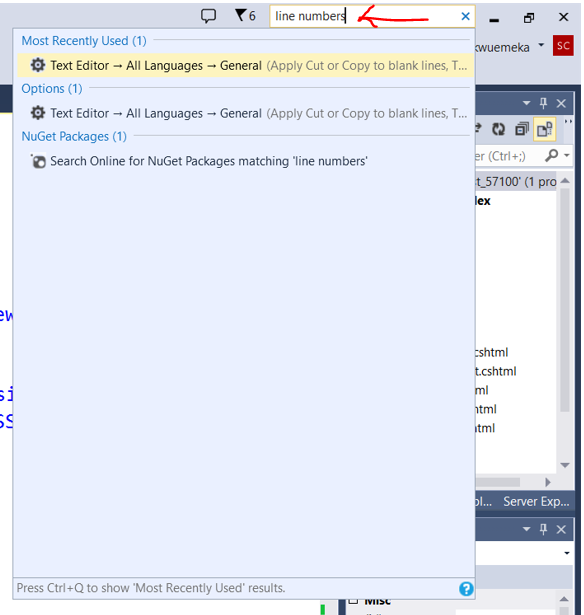Click the Solution Explorer search magnifier icon
The image size is (584, 615).
pyautogui.click(x=551, y=156)
